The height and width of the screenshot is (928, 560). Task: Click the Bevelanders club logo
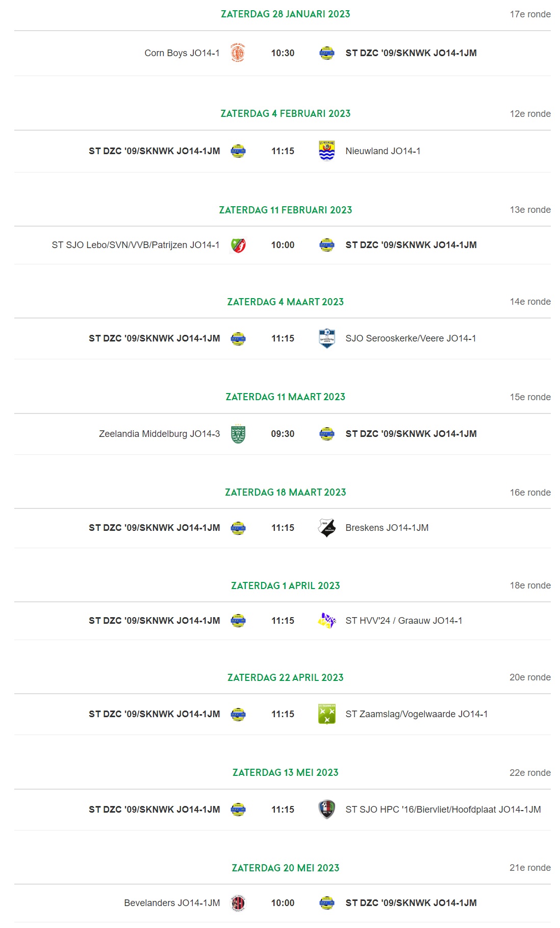(x=238, y=903)
